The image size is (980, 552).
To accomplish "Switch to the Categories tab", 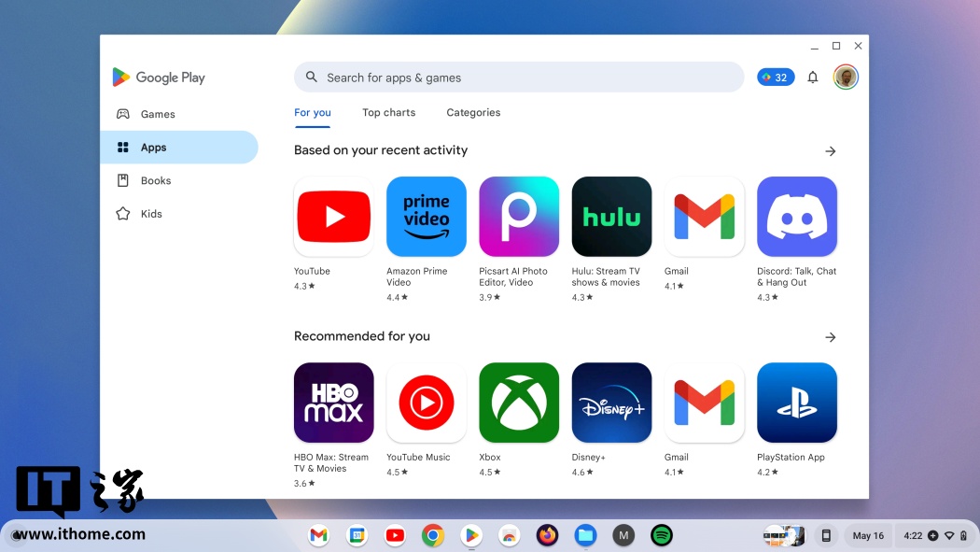I will pyautogui.click(x=473, y=112).
